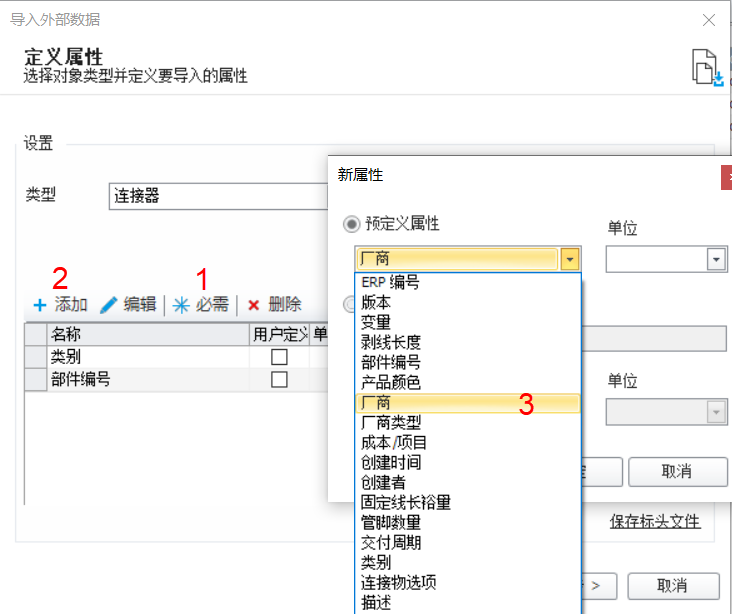Click the asterisk Required icon
The width and height of the screenshot is (732, 614).
click(x=181, y=305)
